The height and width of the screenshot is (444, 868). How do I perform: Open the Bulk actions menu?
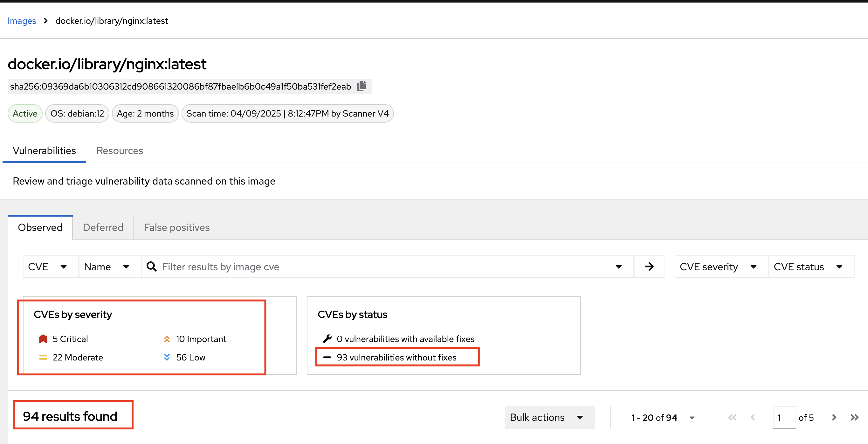(x=546, y=417)
